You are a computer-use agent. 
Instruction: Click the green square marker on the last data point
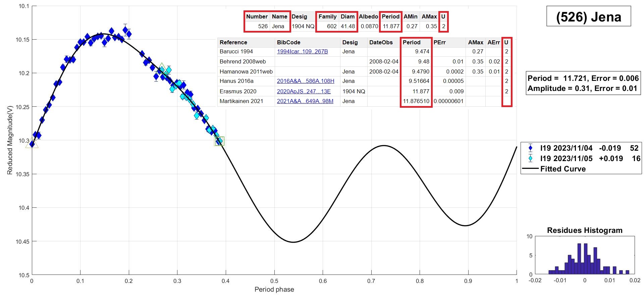(x=219, y=141)
